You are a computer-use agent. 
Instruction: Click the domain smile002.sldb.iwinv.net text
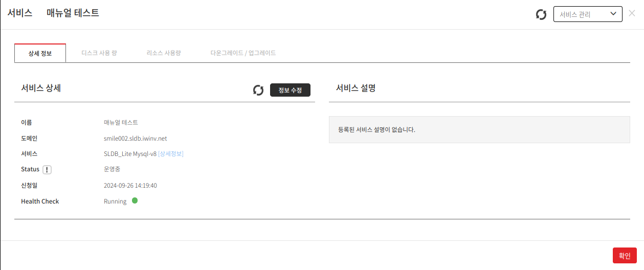pos(136,138)
